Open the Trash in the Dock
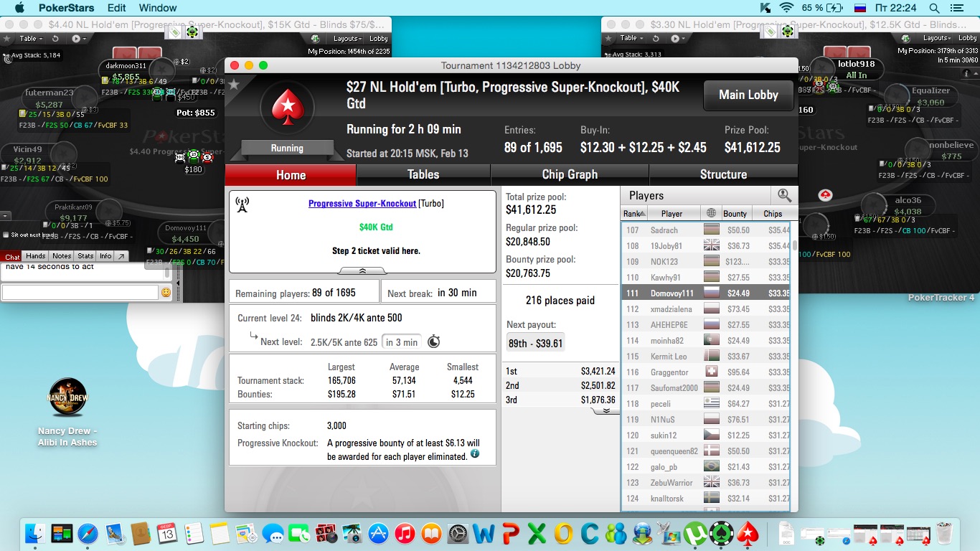The height and width of the screenshot is (551, 980). click(944, 534)
